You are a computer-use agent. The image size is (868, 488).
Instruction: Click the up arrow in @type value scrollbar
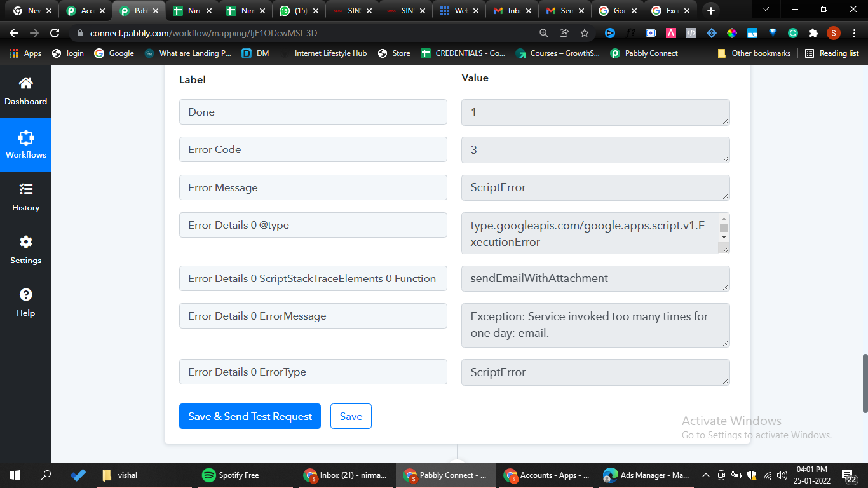tap(724, 218)
